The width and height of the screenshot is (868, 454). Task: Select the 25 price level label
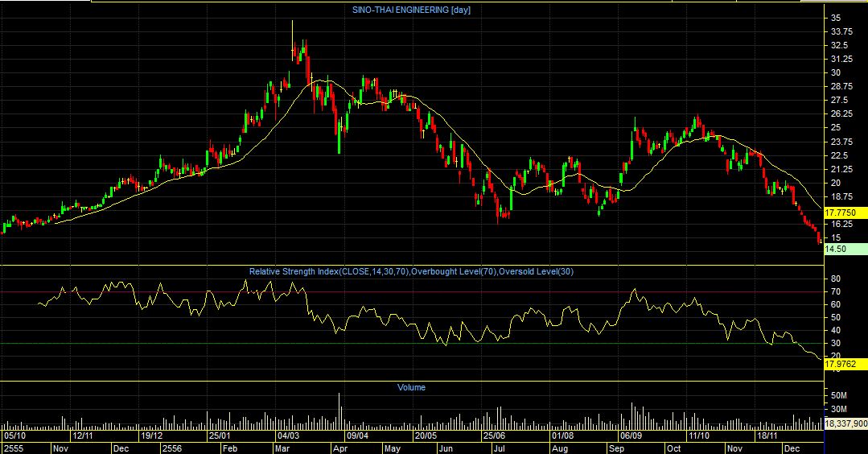pos(835,128)
